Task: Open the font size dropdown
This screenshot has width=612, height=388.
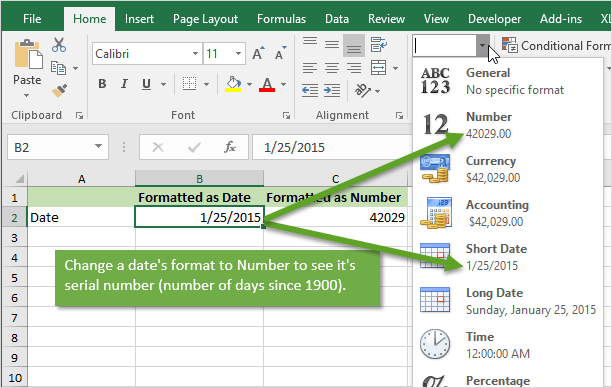Action: click(x=238, y=53)
